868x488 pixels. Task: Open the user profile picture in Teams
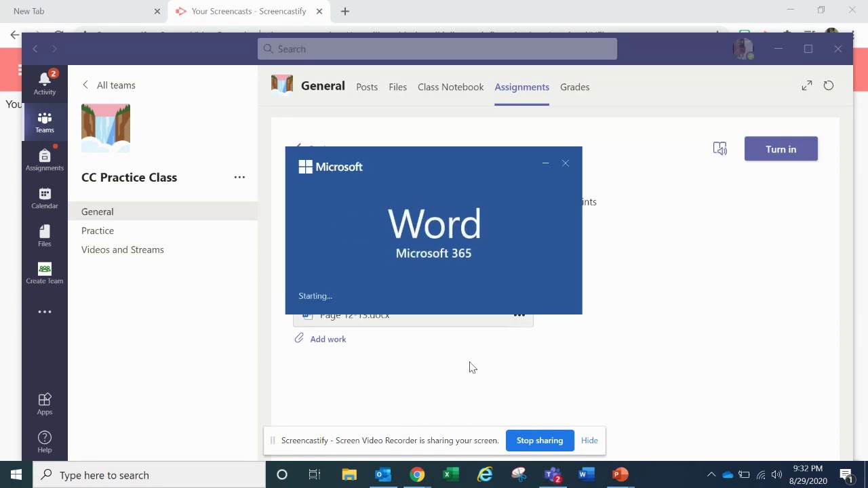pos(743,49)
